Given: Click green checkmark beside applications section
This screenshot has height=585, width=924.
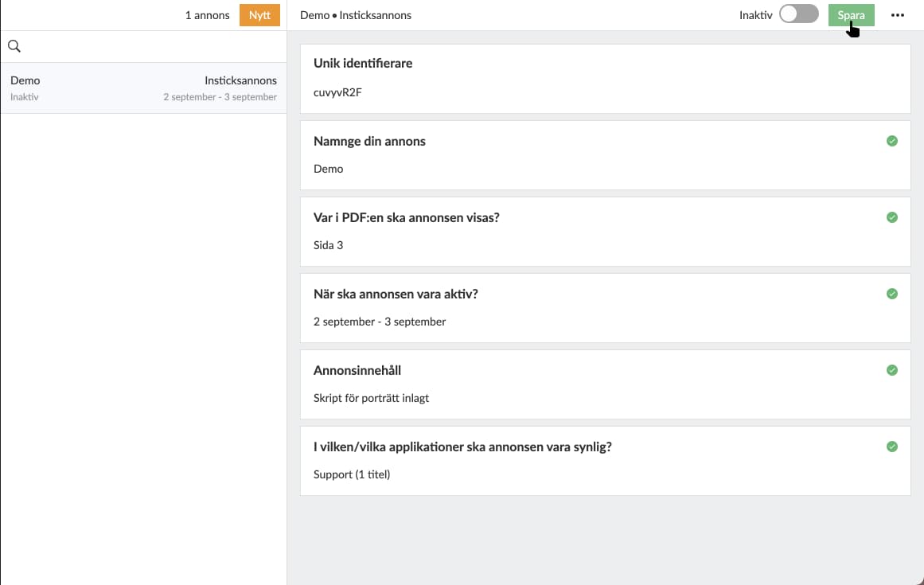Looking at the screenshot, I should click(x=892, y=447).
